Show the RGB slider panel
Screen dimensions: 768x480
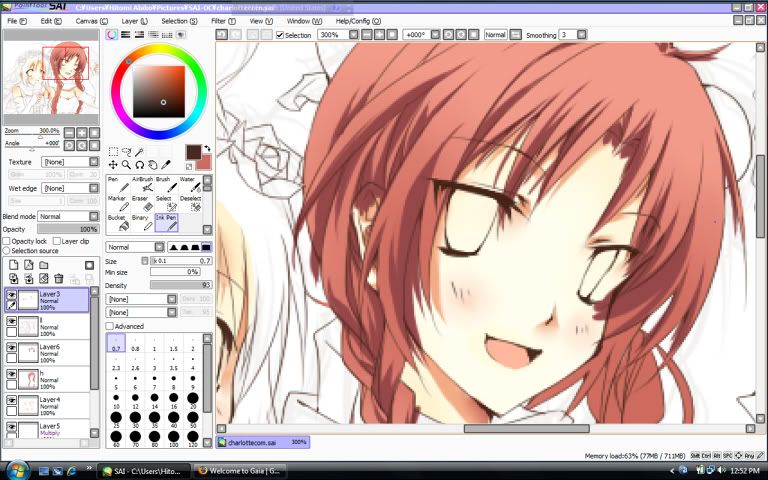126,35
